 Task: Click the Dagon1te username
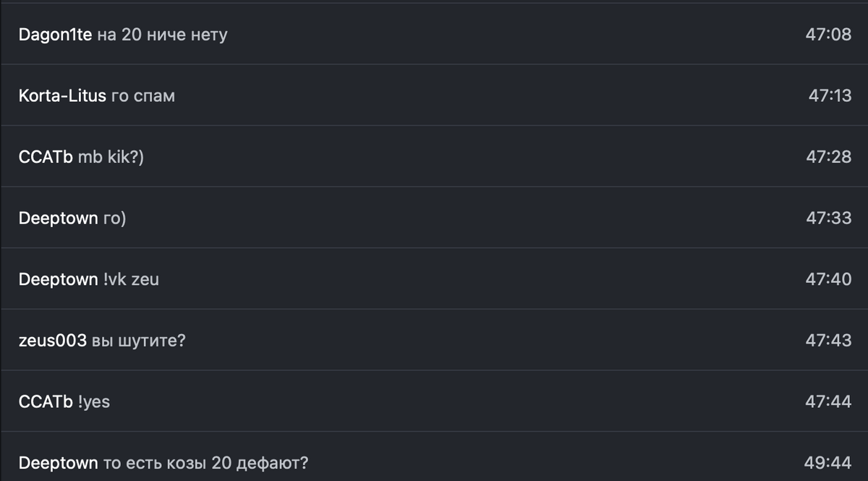pos(55,34)
